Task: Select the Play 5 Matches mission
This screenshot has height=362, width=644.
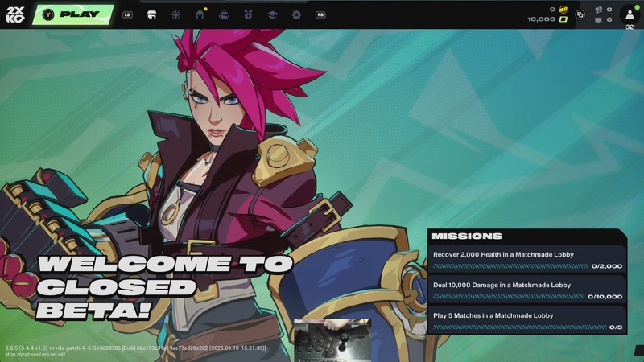Action: click(x=526, y=320)
